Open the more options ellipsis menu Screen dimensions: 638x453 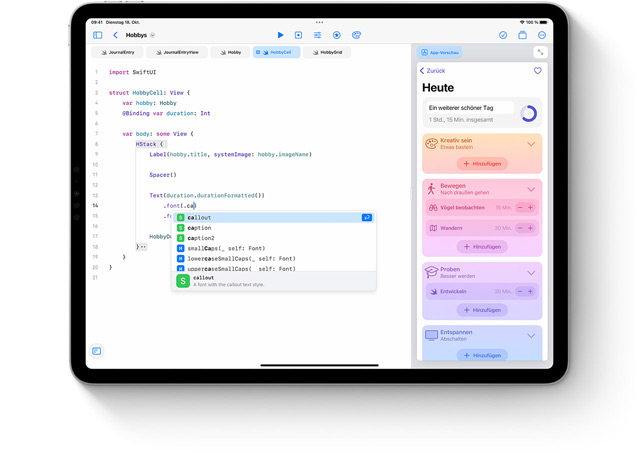click(x=542, y=35)
